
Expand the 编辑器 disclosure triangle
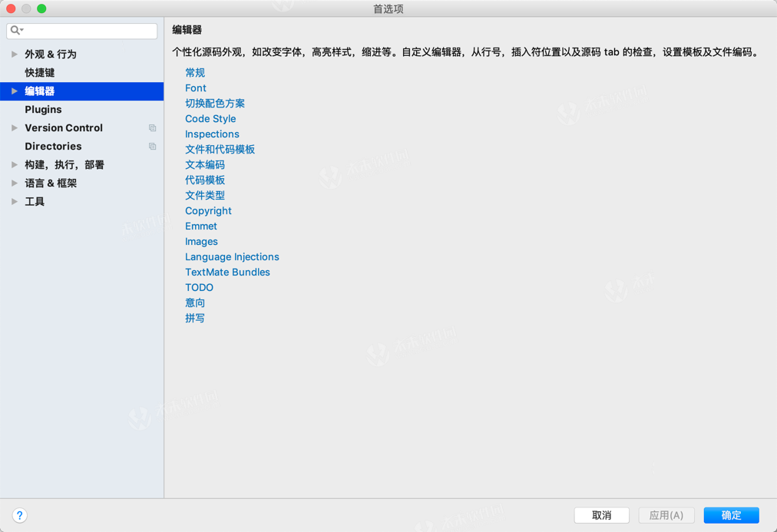pyautogui.click(x=15, y=91)
